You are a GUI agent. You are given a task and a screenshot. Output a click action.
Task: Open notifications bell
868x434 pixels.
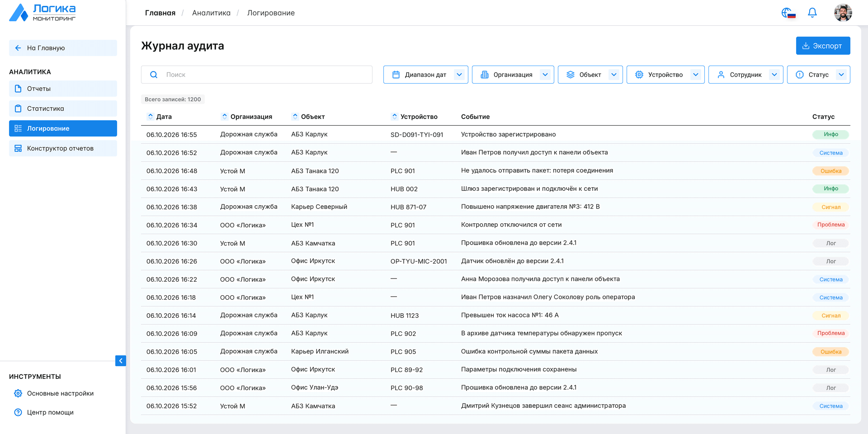click(x=812, y=13)
